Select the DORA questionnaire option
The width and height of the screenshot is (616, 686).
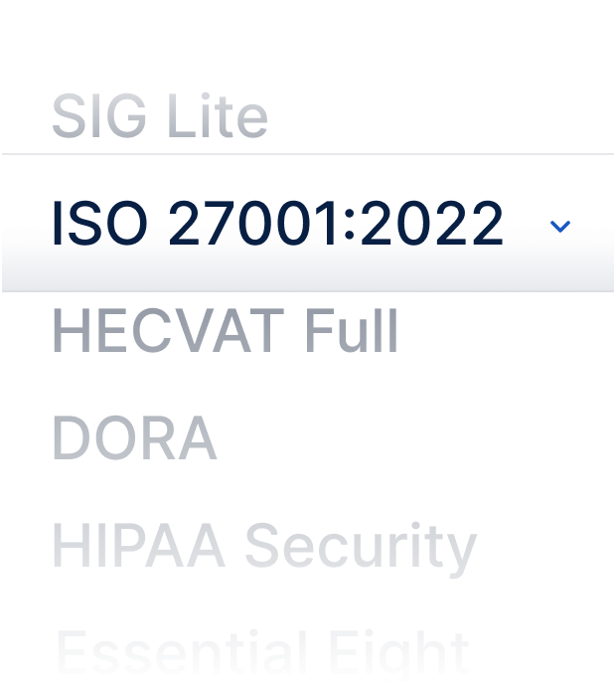135,437
